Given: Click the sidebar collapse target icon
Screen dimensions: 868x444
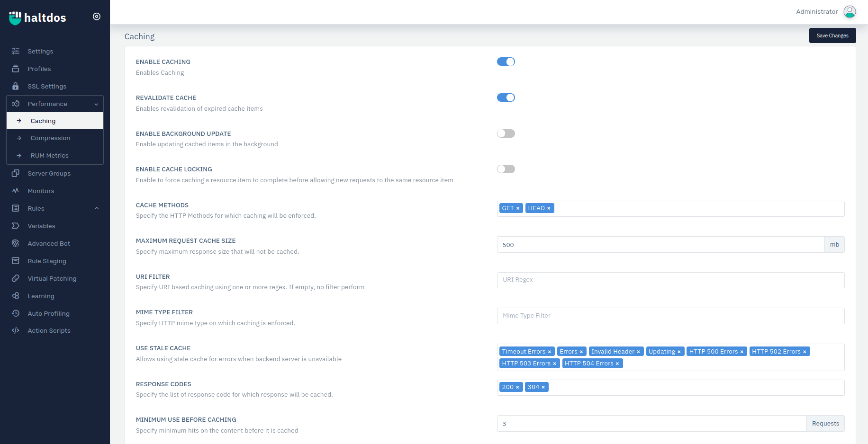Looking at the screenshot, I should tap(97, 17).
